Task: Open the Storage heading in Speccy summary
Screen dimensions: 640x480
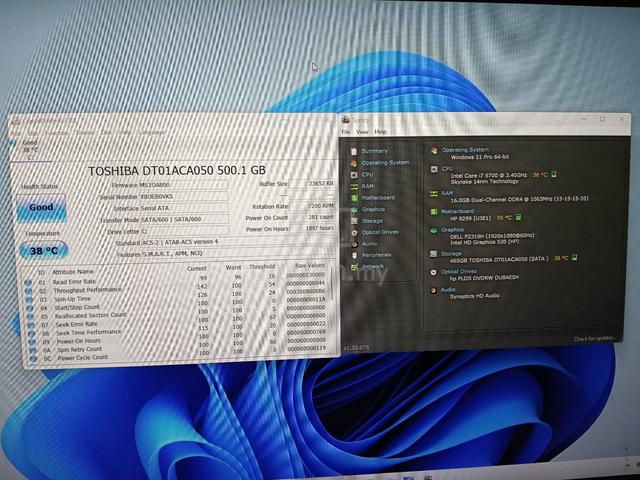Action: click(x=451, y=254)
